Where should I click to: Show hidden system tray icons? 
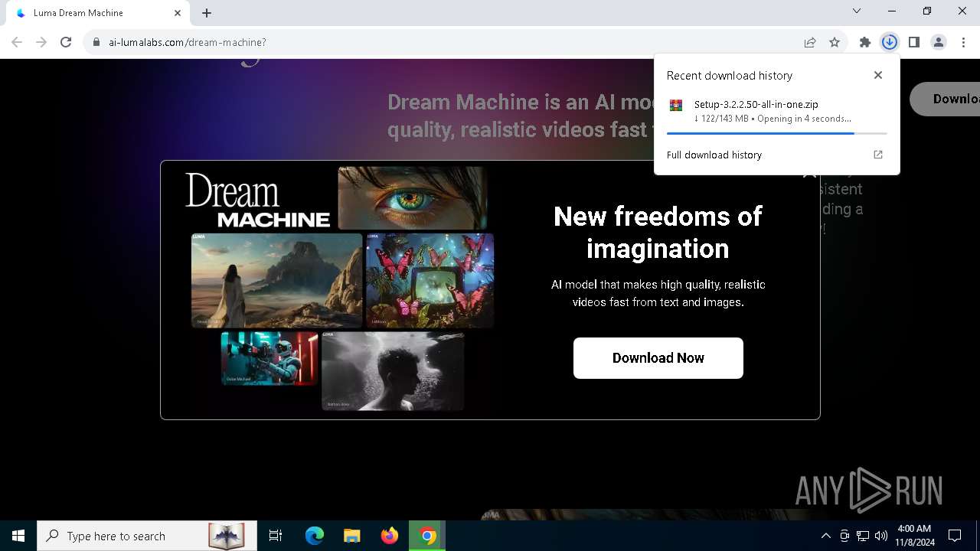pos(826,536)
